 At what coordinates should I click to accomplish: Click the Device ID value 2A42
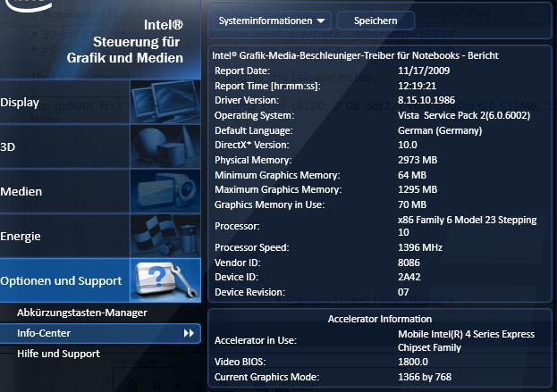click(409, 277)
